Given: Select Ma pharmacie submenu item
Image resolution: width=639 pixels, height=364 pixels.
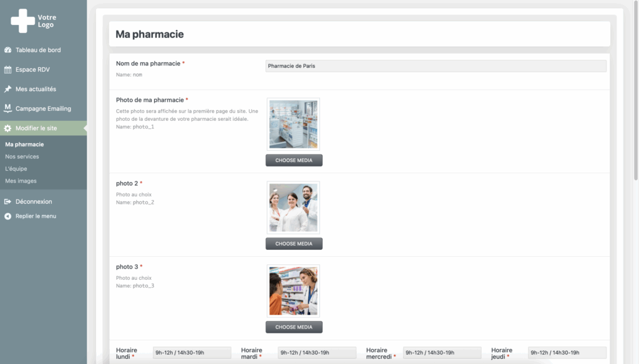Looking at the screenshot, I should [x=24, y=144].
